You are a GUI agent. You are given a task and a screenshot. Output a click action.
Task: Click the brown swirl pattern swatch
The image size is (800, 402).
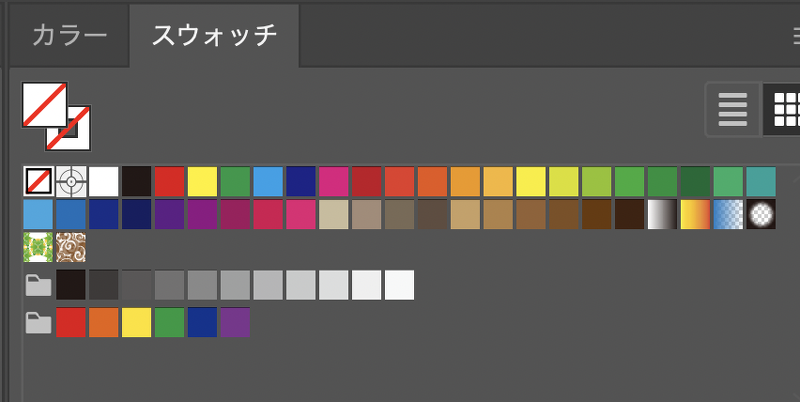[71, 247]
